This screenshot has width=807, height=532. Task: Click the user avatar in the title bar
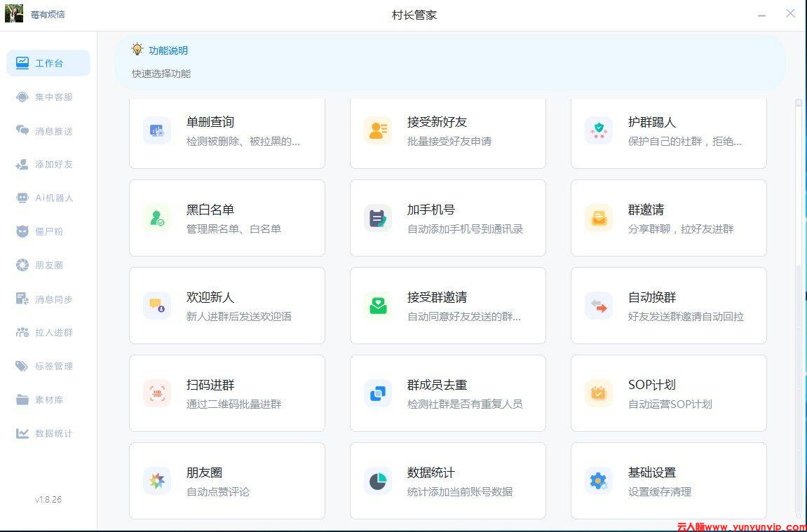tap(14, 14)
